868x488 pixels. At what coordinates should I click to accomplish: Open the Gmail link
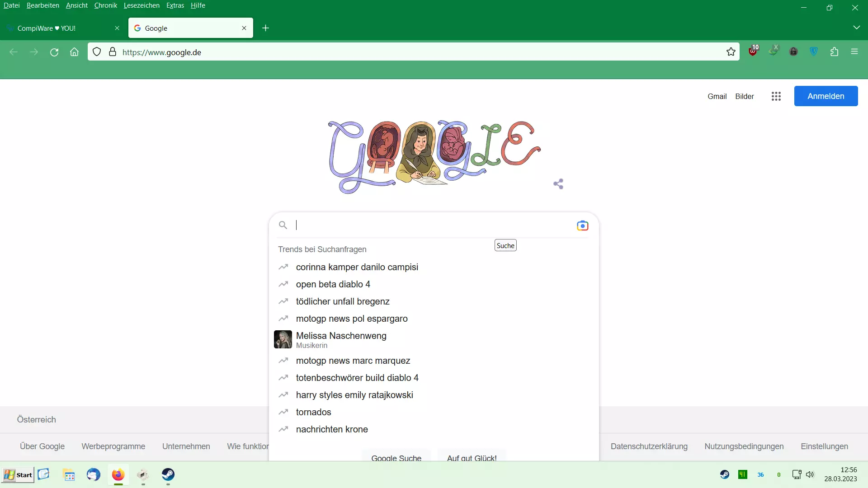(717, 96)
